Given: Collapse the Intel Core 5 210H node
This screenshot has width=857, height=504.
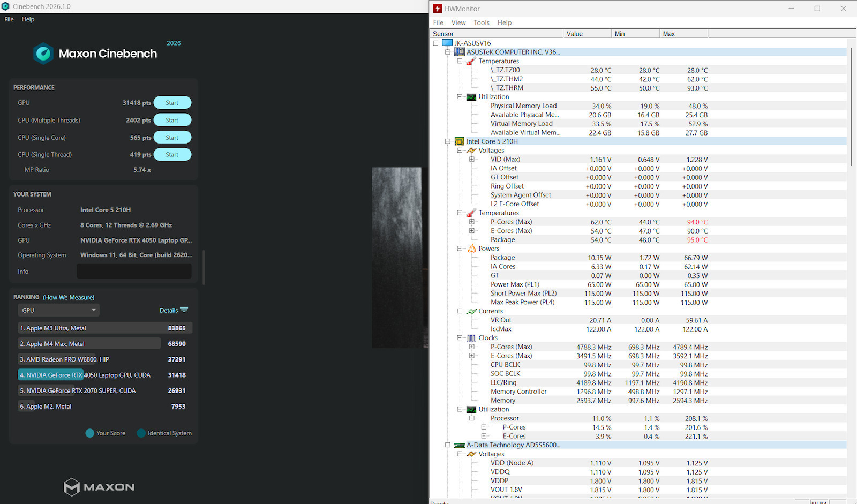Looking at the screenshot, I should 448,141.
